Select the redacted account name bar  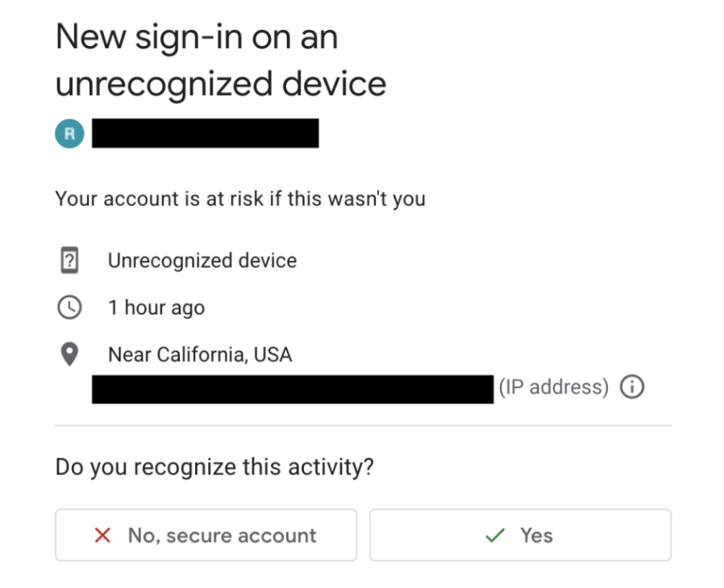pos(206,133)
